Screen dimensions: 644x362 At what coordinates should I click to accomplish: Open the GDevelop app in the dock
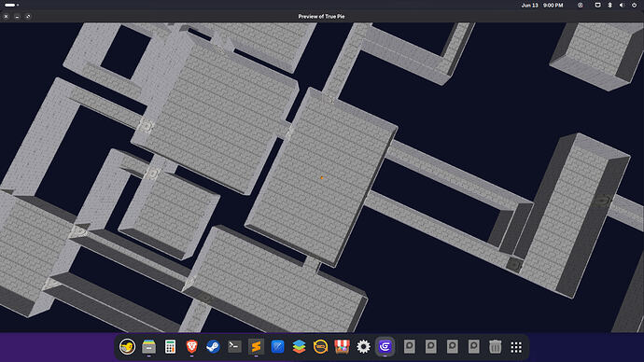(x=385, y=347)
